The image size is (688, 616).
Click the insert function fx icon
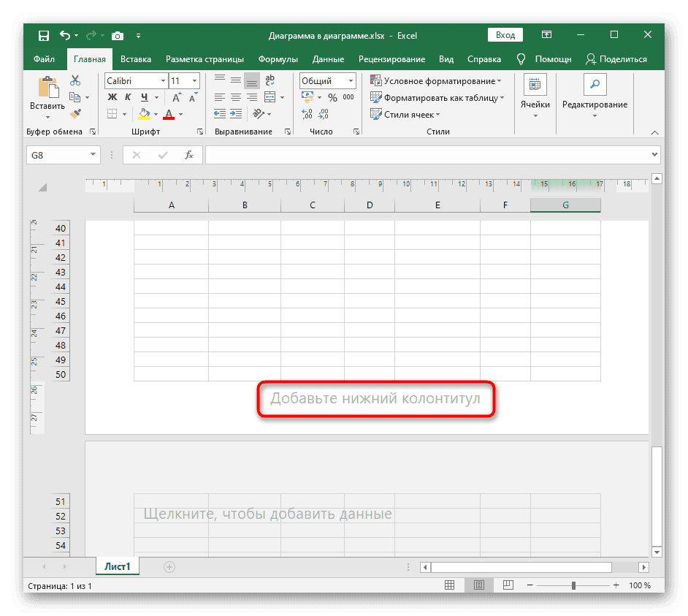pos(188,155)
